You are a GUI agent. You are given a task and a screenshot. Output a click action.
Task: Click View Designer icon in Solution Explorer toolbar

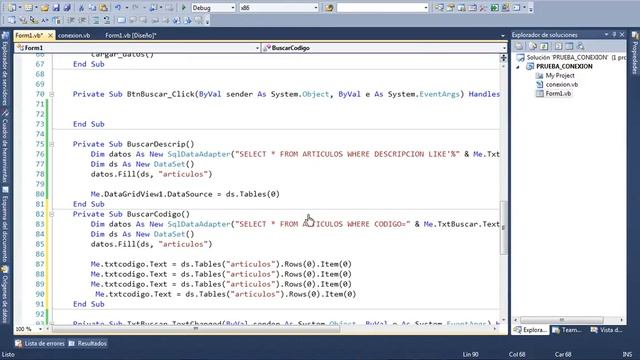[x=569, y=46]
